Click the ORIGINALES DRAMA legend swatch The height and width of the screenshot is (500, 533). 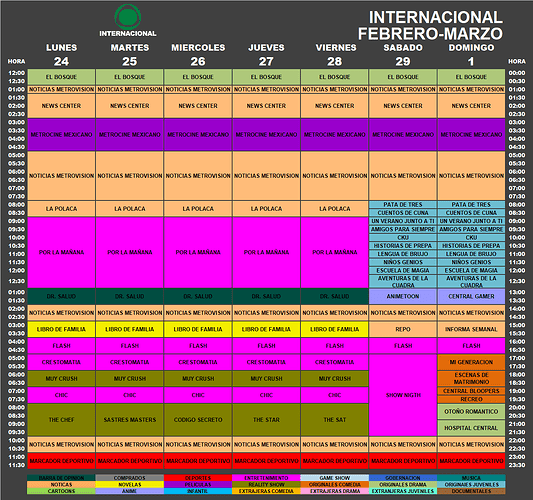[x=403, y=484]
